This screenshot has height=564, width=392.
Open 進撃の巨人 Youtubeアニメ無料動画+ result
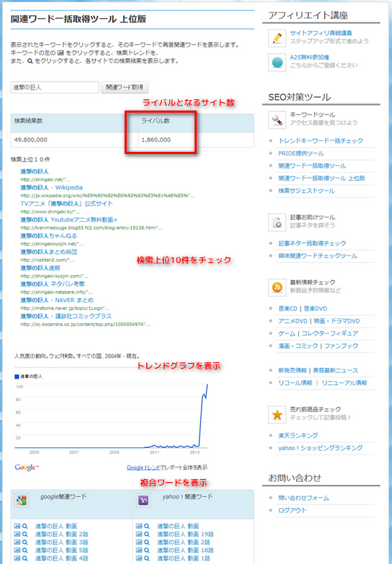[69, 220]
